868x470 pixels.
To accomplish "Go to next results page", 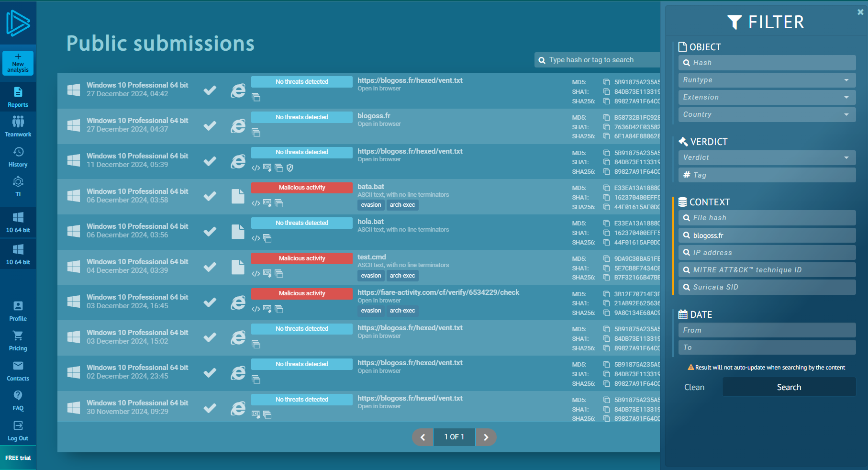I will (486, 437).
